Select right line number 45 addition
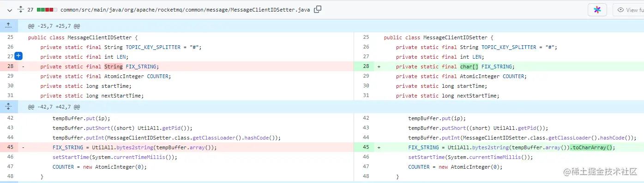The width and height of the screenshot is (644, 183). click(x=366, y=147)
